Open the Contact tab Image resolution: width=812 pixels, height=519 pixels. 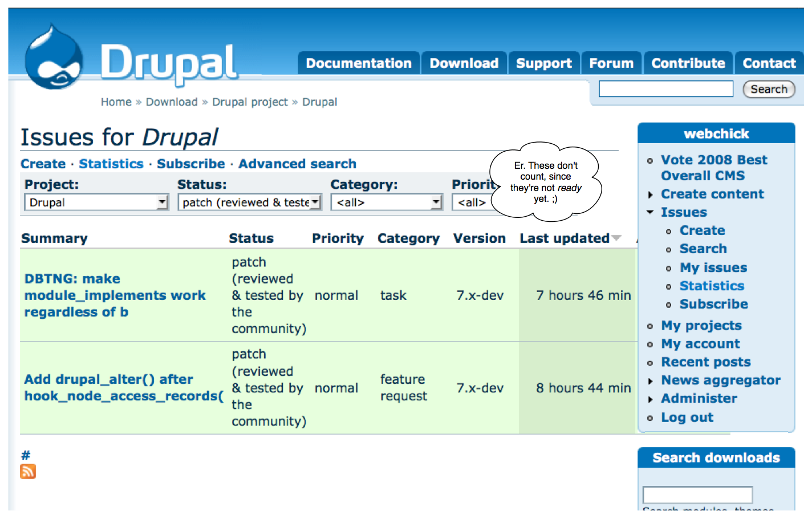[769, 63]
